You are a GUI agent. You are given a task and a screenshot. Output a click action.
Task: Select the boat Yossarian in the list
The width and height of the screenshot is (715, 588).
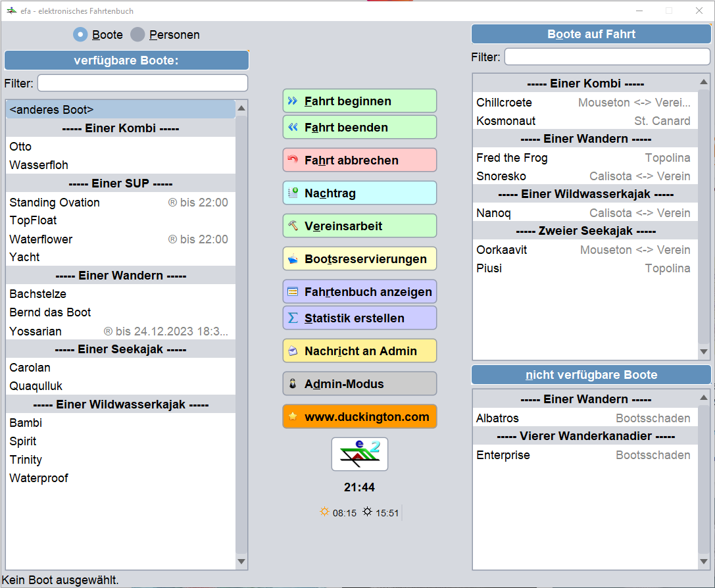coord(36,331)
